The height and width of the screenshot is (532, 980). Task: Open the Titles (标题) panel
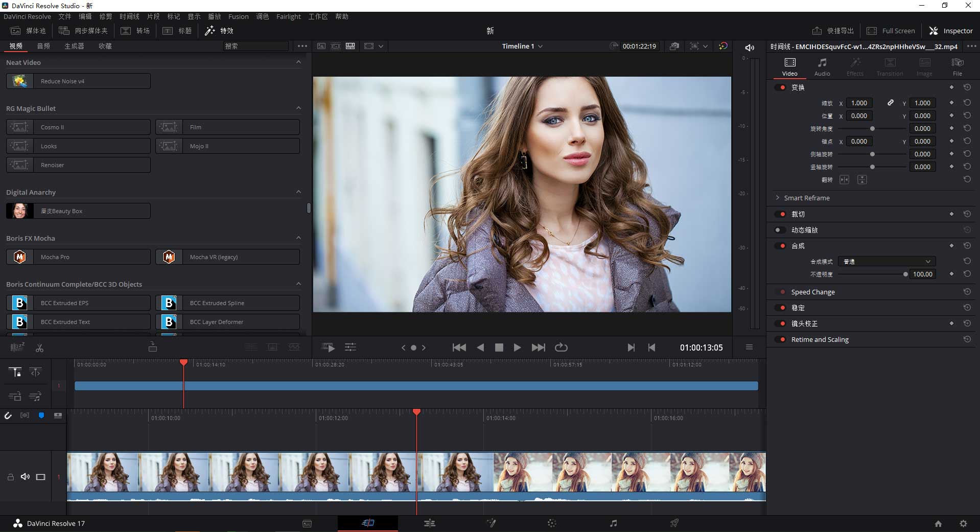pos(177,31)
